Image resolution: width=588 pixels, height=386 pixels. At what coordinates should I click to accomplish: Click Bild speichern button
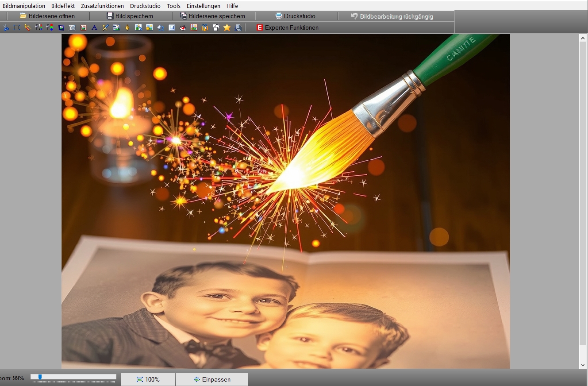130,16
